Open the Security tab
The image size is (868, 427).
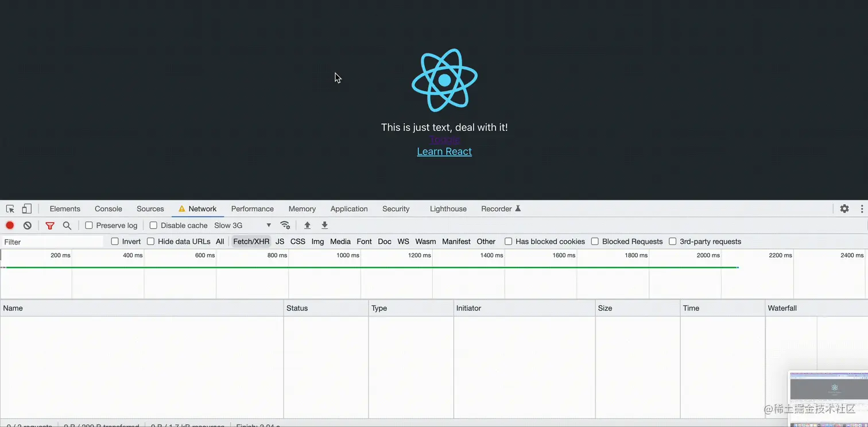coord(396,209)
